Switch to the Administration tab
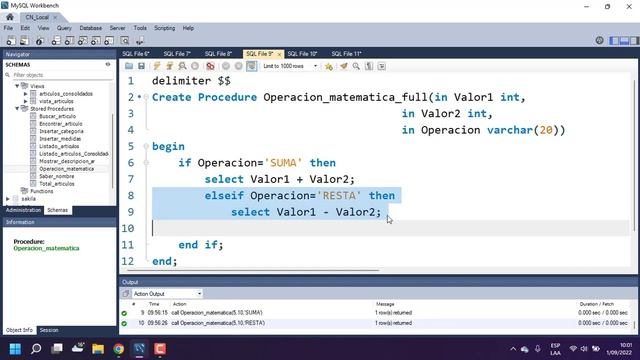Image resolution: width=640 pixels, height=360 pixels. coord(23,210)
